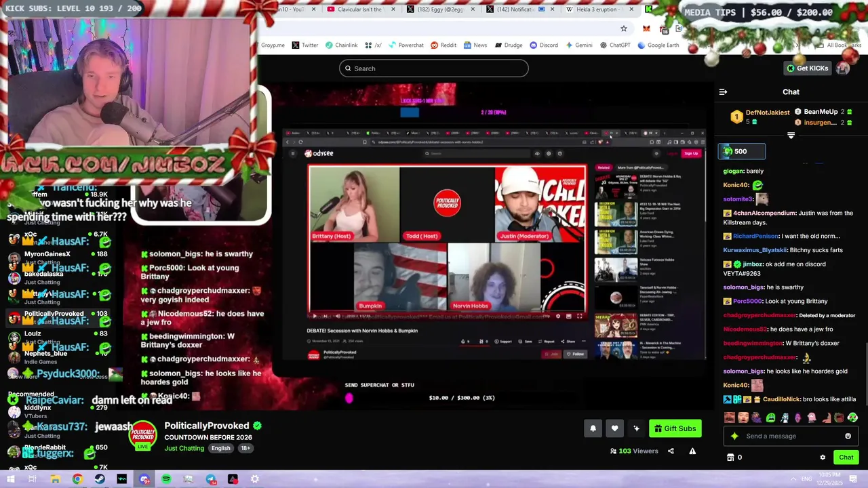Open the profile avatar next to Get KICKs
868x488 pixels.
point(843,68)
